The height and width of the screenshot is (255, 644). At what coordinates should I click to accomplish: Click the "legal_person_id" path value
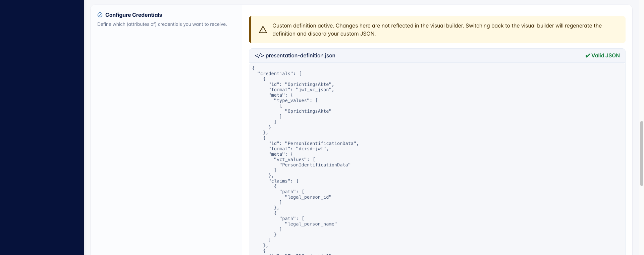pos(308,197)
